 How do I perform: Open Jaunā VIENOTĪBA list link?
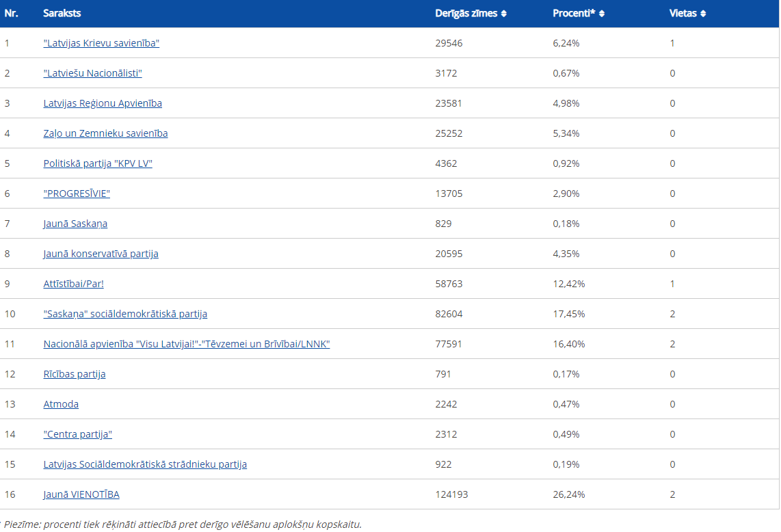click(81, 494)
